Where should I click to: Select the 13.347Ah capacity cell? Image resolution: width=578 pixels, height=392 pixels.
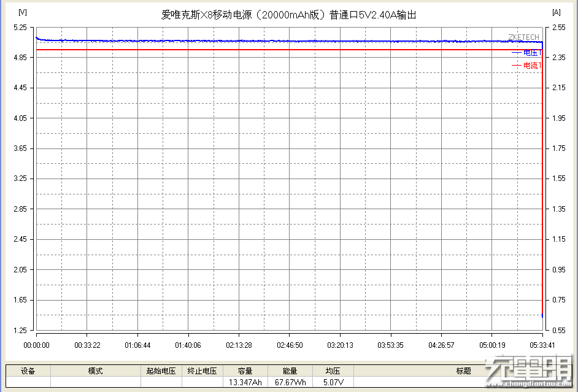point(245,382)
